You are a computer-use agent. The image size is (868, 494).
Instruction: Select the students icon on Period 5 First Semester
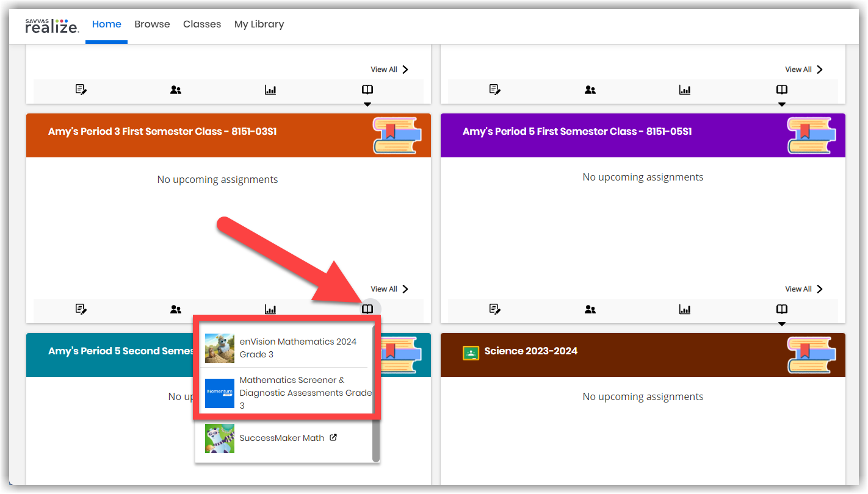(x=590, y=309)
